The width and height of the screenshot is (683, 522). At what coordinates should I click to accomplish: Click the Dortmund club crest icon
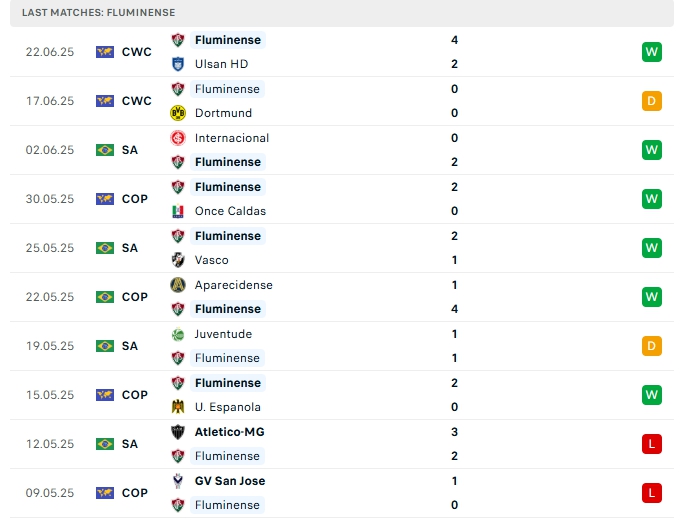click(x=178, y=113)
